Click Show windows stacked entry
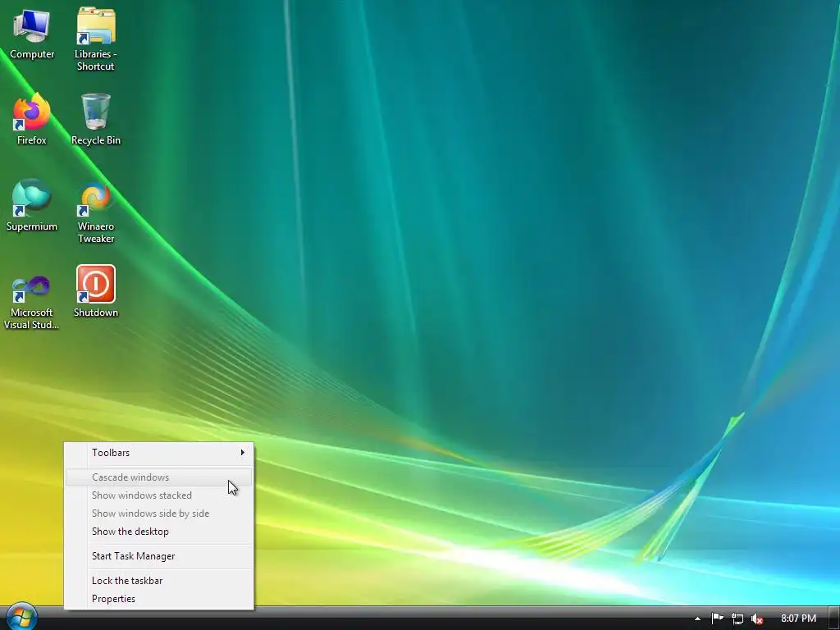Screen dimensions: 840x630 coord(159,495)
